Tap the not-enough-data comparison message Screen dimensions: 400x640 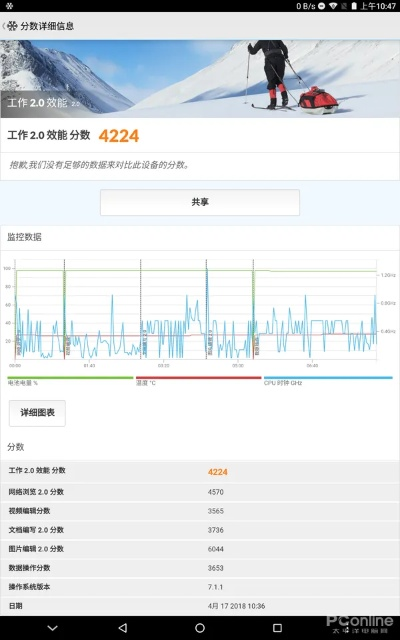pyautogui.click(x=100, y=165)
